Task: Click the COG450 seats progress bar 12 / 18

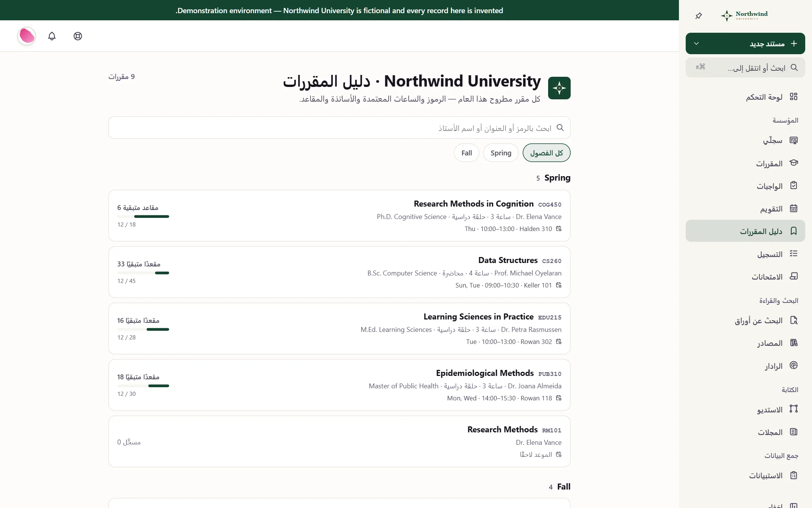Action: pos(143,216)
